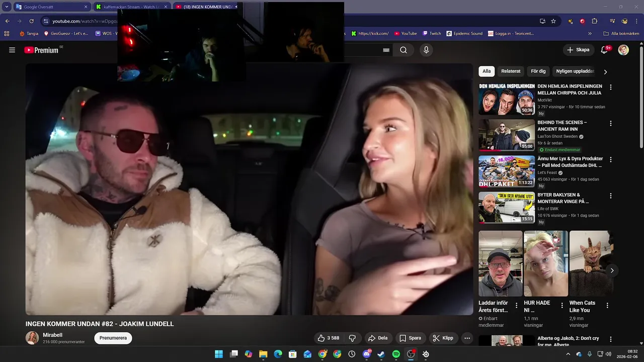Viewport: 644px width, 362px height.
Task: Open File Explorer from the taskbar
Action: click(263, 354)
